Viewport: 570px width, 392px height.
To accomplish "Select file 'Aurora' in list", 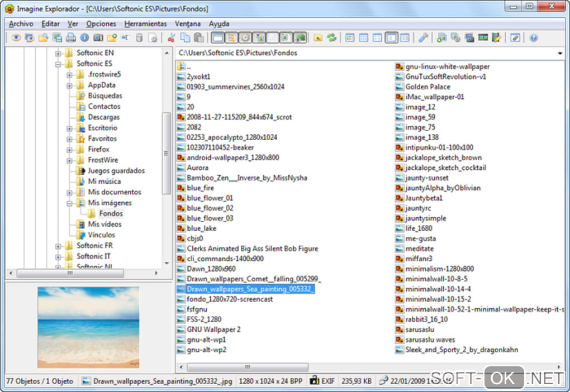I will (x=197, y=168).
